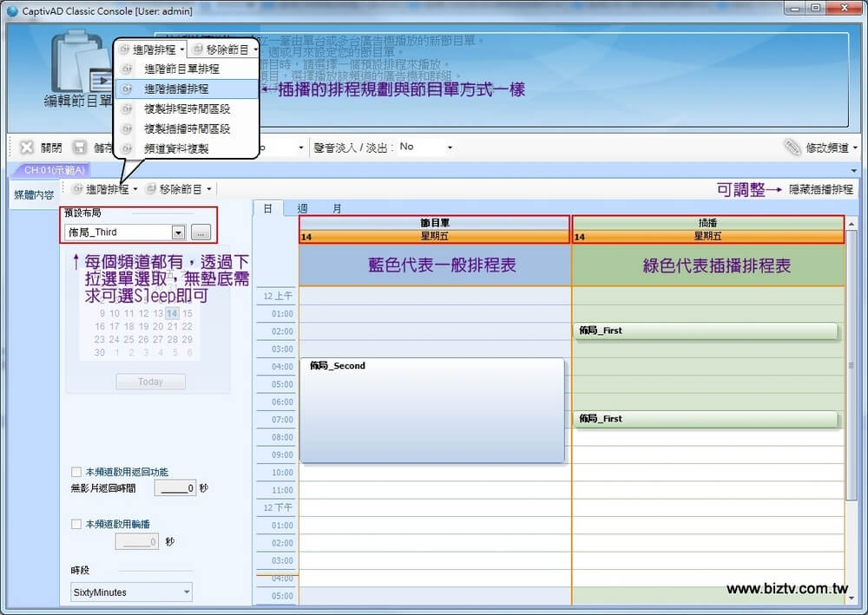The height and width of the screenshot is (615, 868).
Task: Click the 無影片返回時間 seconds input field
Action: coord(175,488)
